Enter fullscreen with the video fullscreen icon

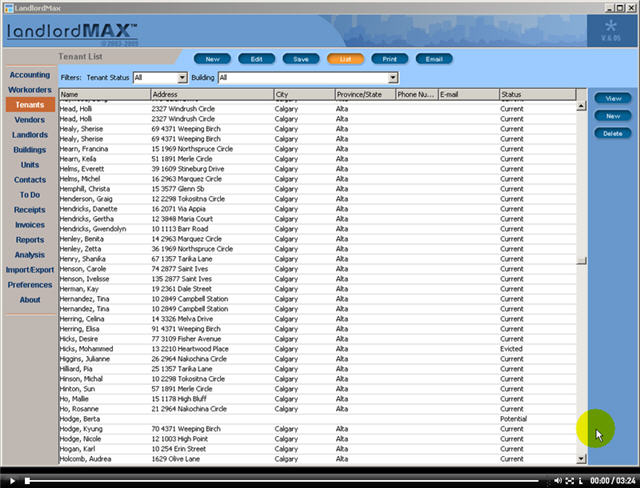click(570, 481)
